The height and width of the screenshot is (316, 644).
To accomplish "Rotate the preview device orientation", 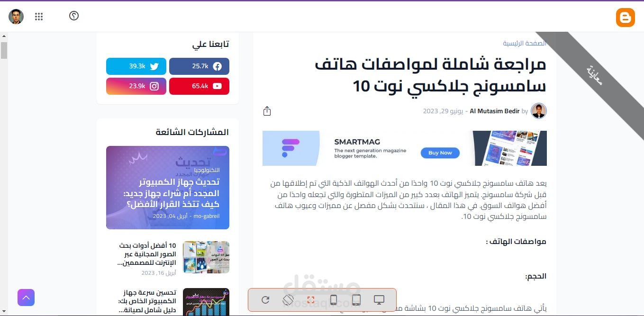I will (x=288, y=300).
